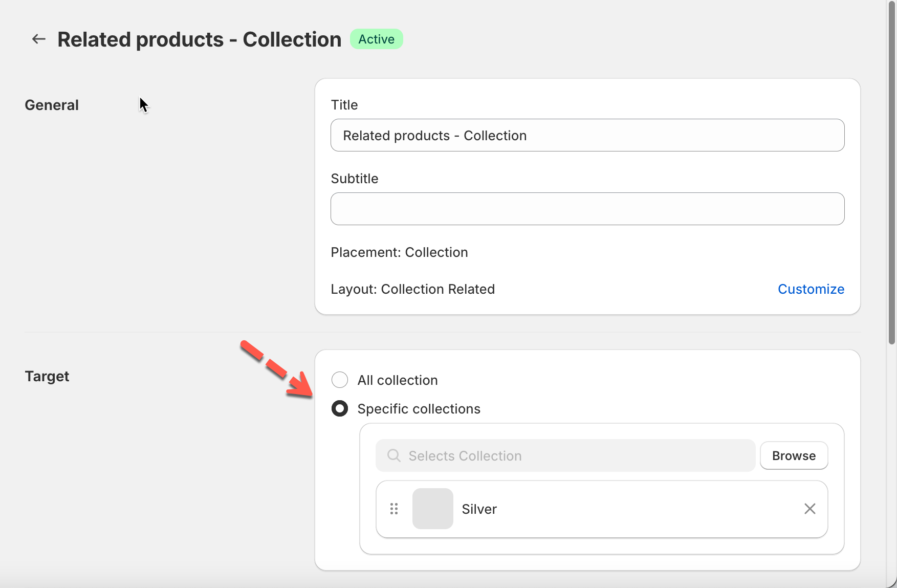The width and height of the screenshot is (897, 588).
Task: Click the Layout: Collection Related text
Action: [412, 289]
